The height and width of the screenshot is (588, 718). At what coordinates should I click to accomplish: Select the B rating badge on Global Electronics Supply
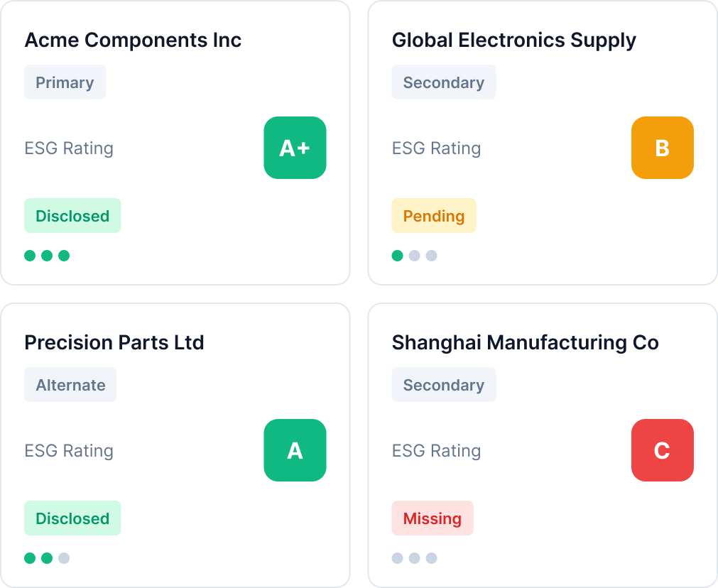662,148
